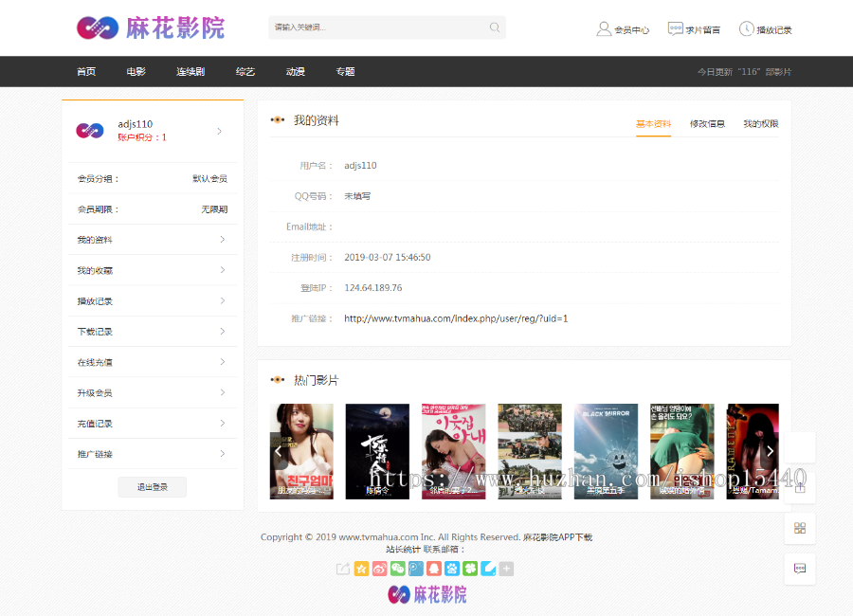Viewport: 853px width, 616px height.
Task: Open the 会员中心 member center icon
Action: [x=623, y=27]
